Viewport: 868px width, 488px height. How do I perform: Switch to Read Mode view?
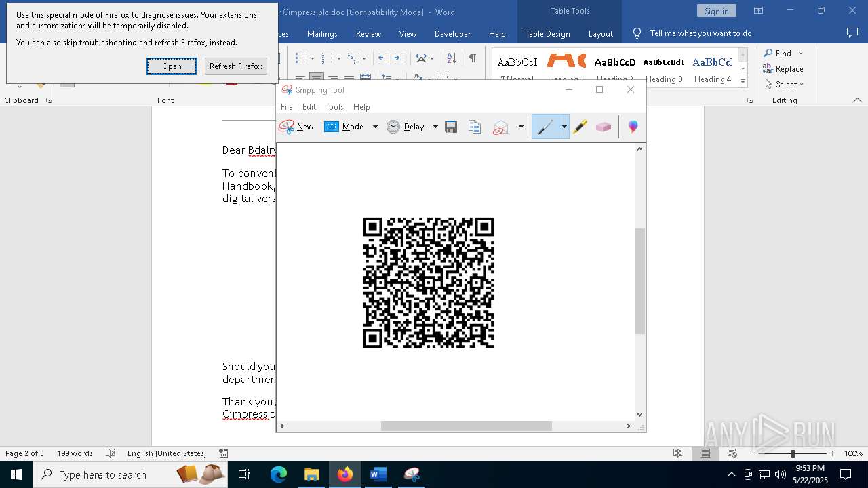click(677, 453)
